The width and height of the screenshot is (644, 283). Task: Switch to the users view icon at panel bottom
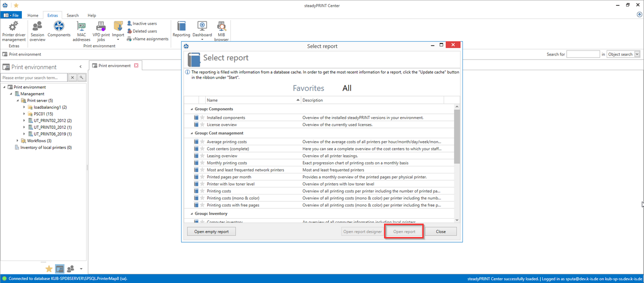[x=71, y=269]
